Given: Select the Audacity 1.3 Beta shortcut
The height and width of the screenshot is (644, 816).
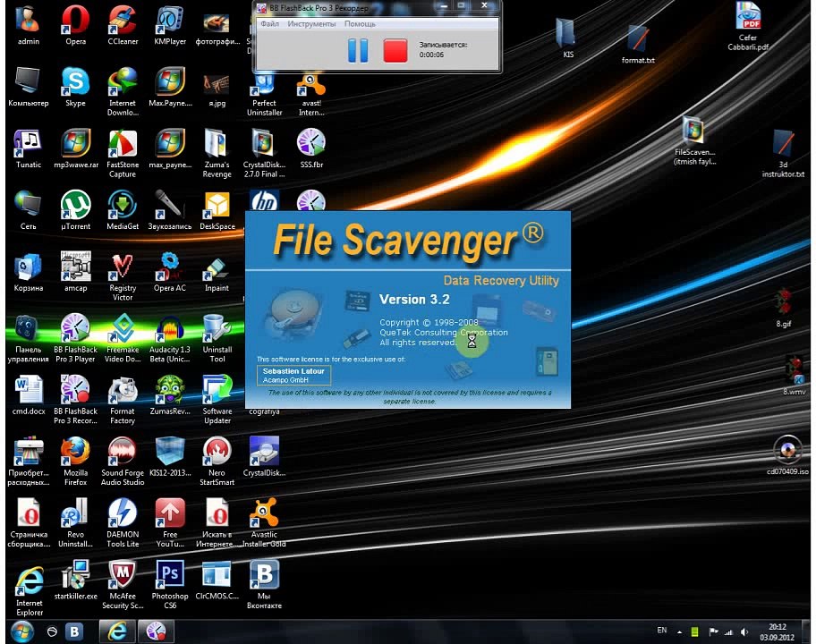Looking at the screenshot, I should click(x=170, y=337).
